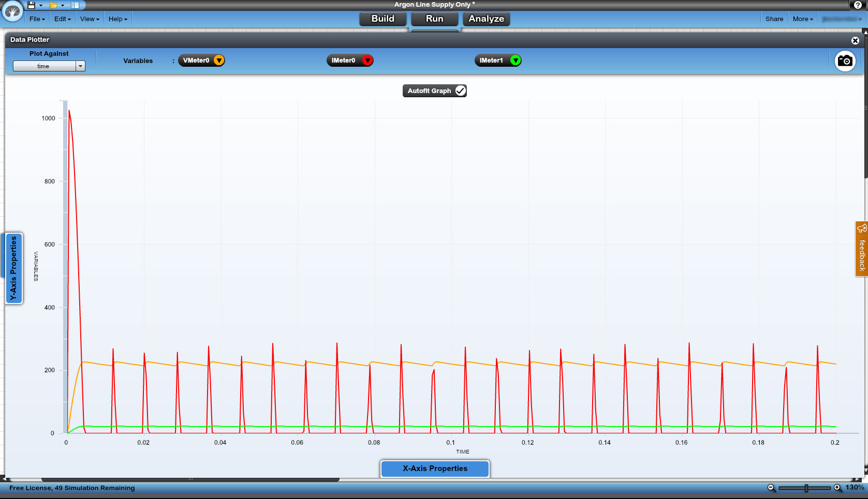868x499 pixels.
Task: Click the Share link
Action: (x=774, y=19)
